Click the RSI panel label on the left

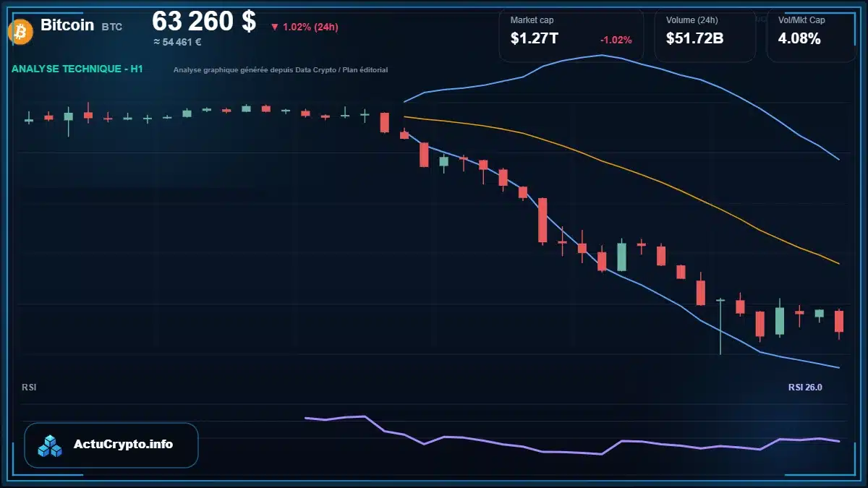coord(29,388)
